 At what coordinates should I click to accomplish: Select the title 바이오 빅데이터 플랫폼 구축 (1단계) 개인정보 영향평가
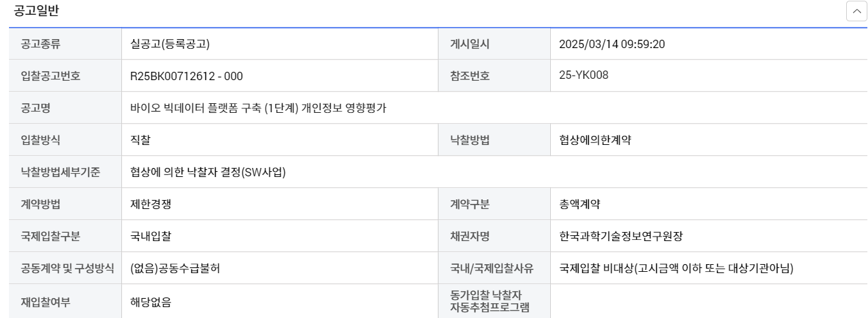pos(258,108)
